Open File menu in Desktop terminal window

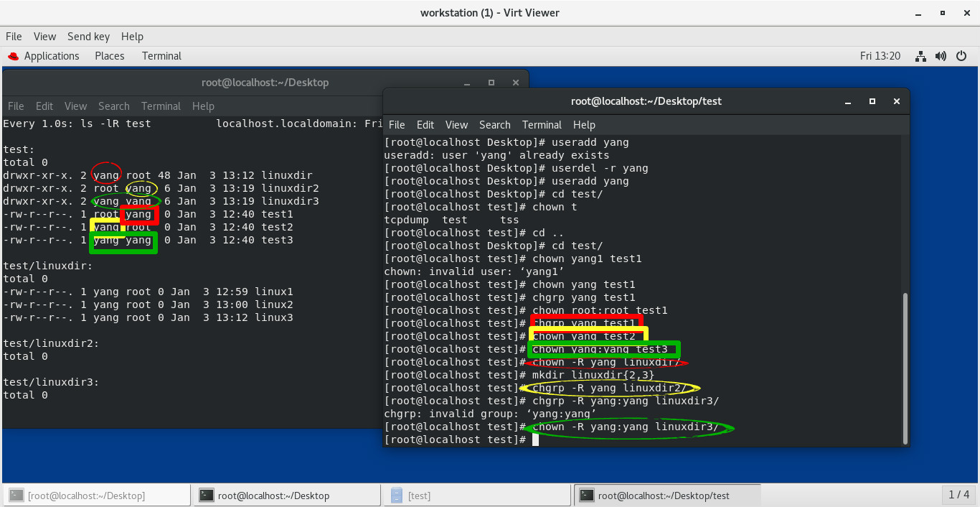pos(16,106)
